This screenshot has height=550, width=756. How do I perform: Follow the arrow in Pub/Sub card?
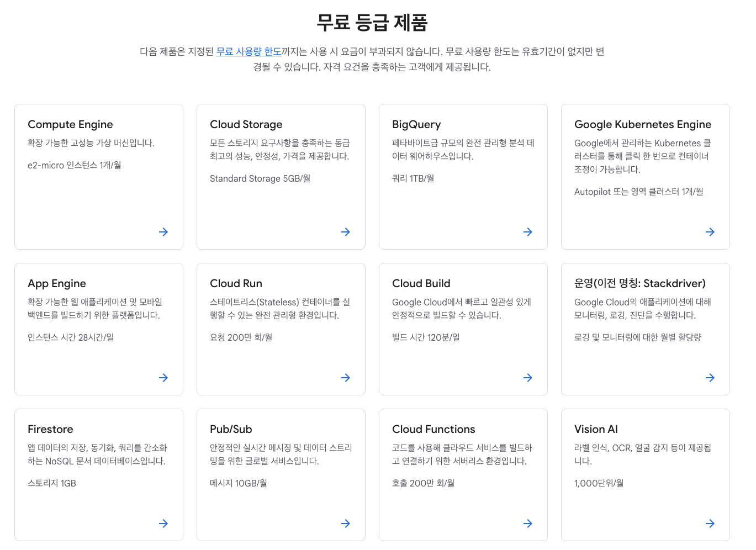(x=346, y=523)
